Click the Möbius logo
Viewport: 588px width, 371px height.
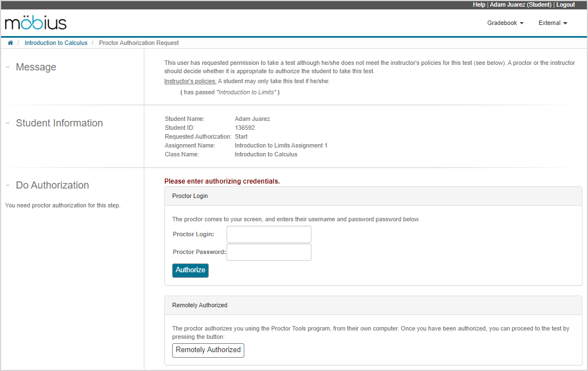[36, 23]
